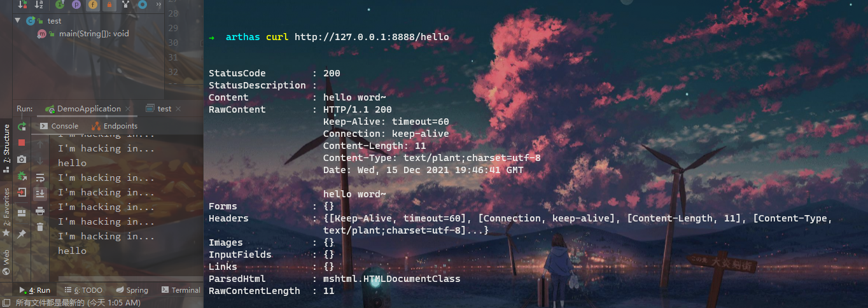This screenshot has width=868, height=308.
Task: Click the camera thread dump icon
Action: (22, 159)
